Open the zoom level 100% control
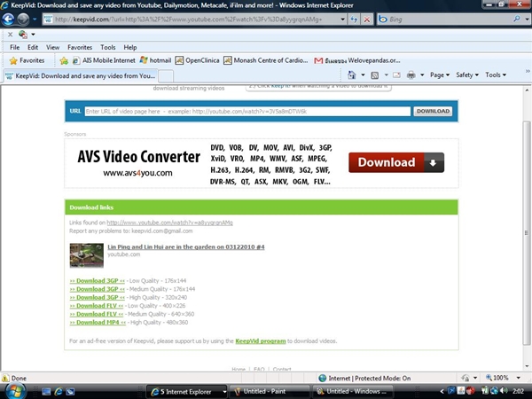The image size is (532, 399). [503, 378]
